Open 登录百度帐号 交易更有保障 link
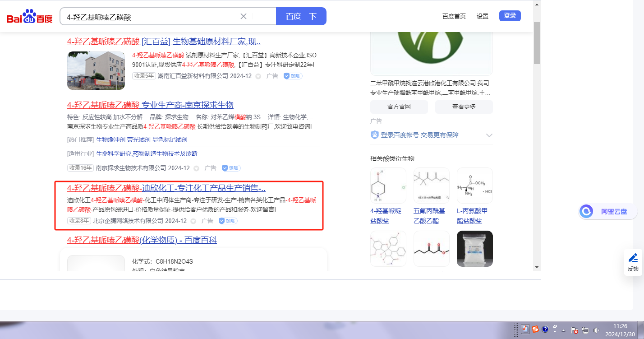The image size is (644, 339). (420, 135)
